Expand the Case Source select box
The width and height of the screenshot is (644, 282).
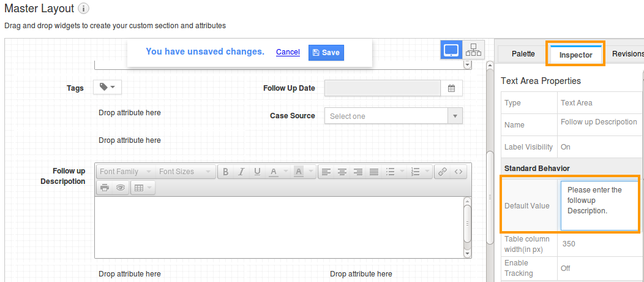[393, 116]
